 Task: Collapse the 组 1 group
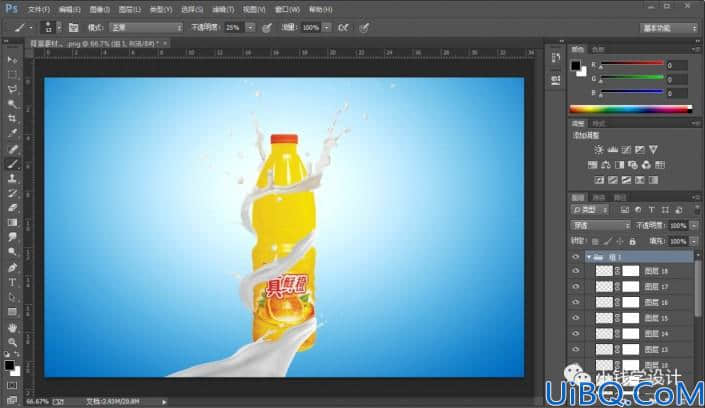[x=589, y=257]
